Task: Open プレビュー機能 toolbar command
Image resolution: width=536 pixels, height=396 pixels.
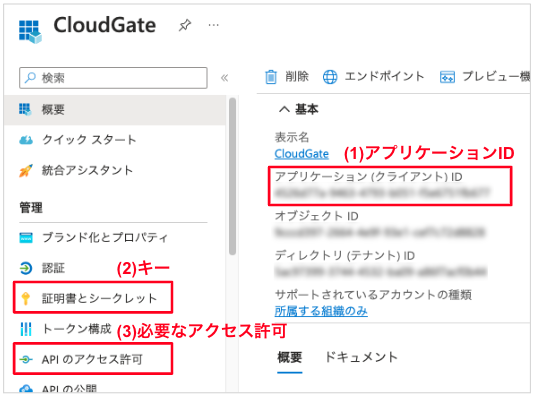Action: click(485, 77)
